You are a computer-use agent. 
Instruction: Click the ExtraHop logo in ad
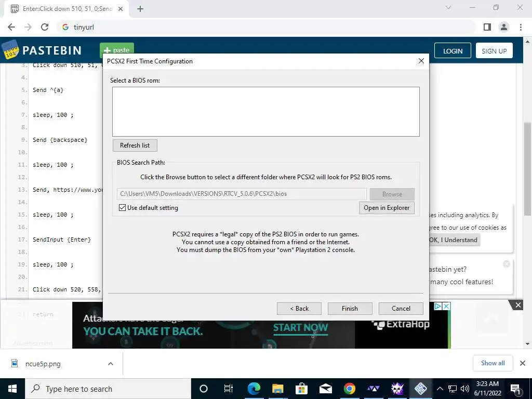(401, 324)
